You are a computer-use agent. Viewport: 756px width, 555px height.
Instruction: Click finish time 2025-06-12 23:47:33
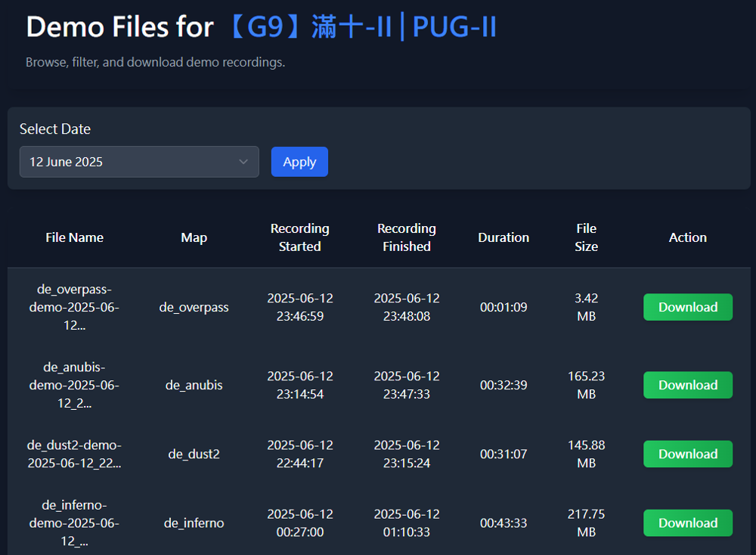[x=407, y=385]
